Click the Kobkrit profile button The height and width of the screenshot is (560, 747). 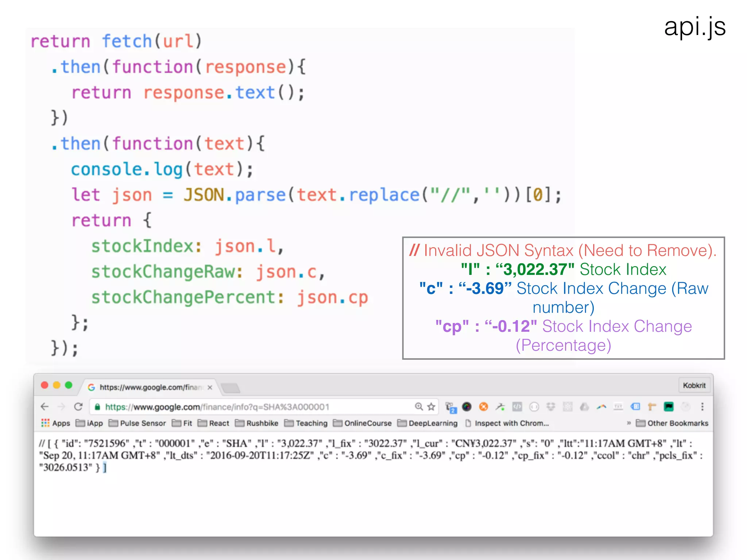[x=694, y=385]
